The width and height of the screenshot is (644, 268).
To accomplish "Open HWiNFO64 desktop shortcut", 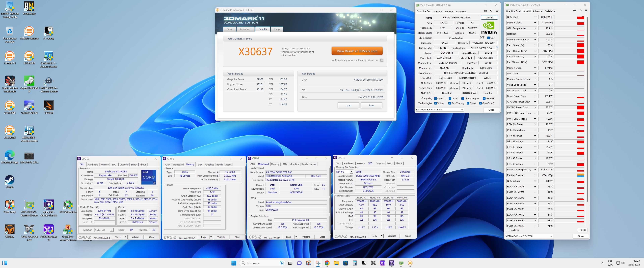I will (x=29, y=134).
